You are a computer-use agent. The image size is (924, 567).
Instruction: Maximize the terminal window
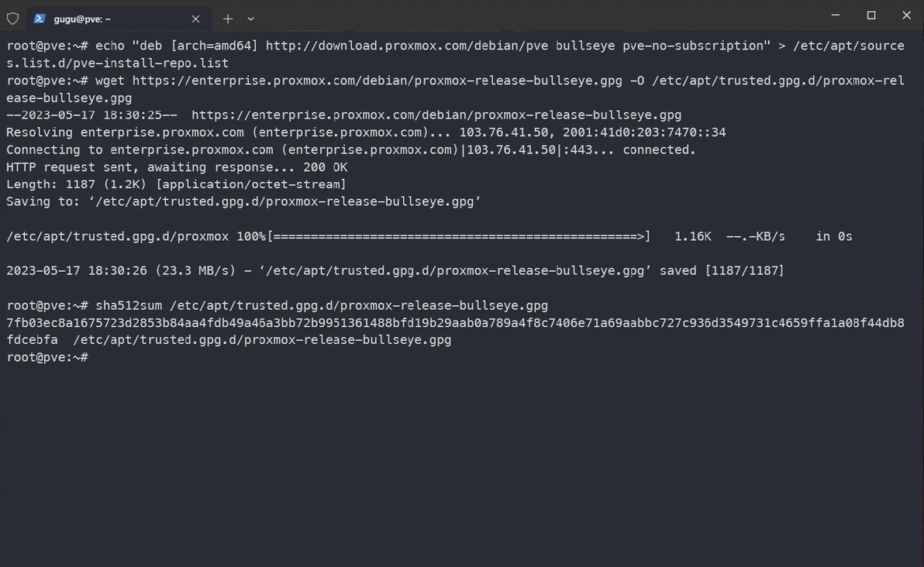pos(871,15)
